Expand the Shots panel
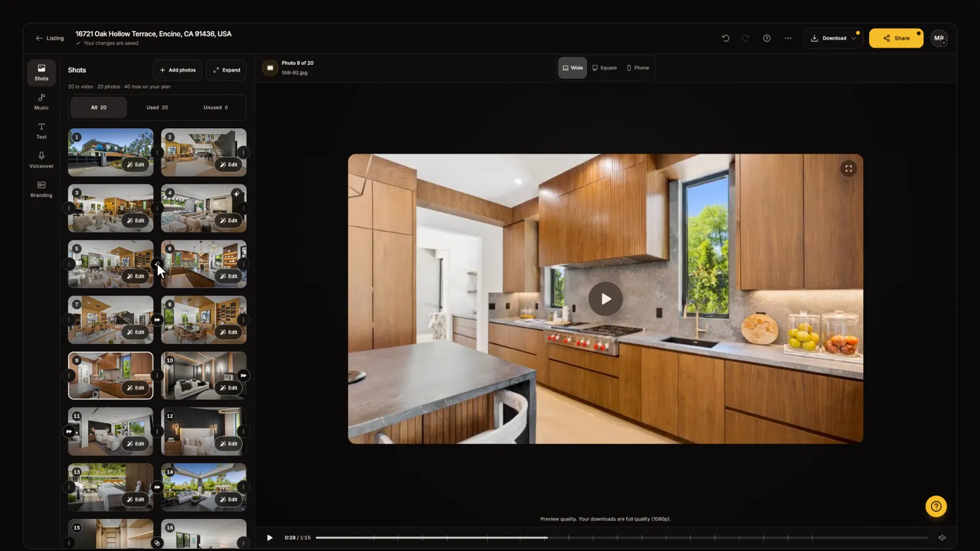The width and height of the screenshot is (980, 551). pos(226,70)
